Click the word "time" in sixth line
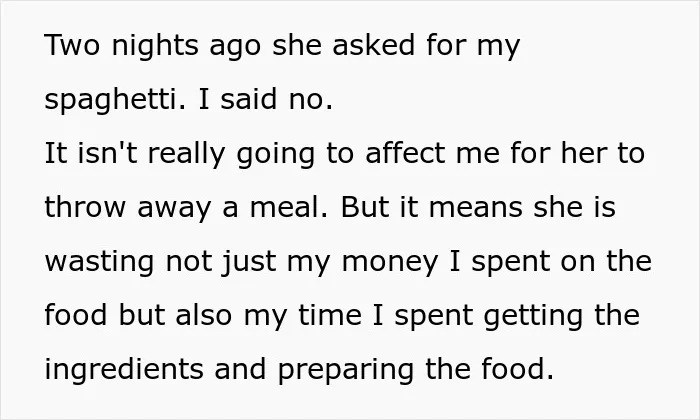This screenshot has width=700, height=420. click(330, 315)
